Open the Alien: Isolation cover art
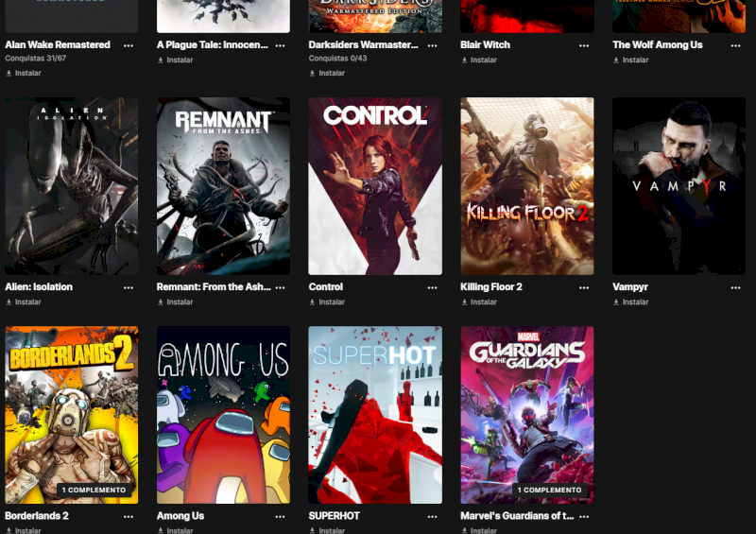The image size is (756, 534). (x=72, y=186)
